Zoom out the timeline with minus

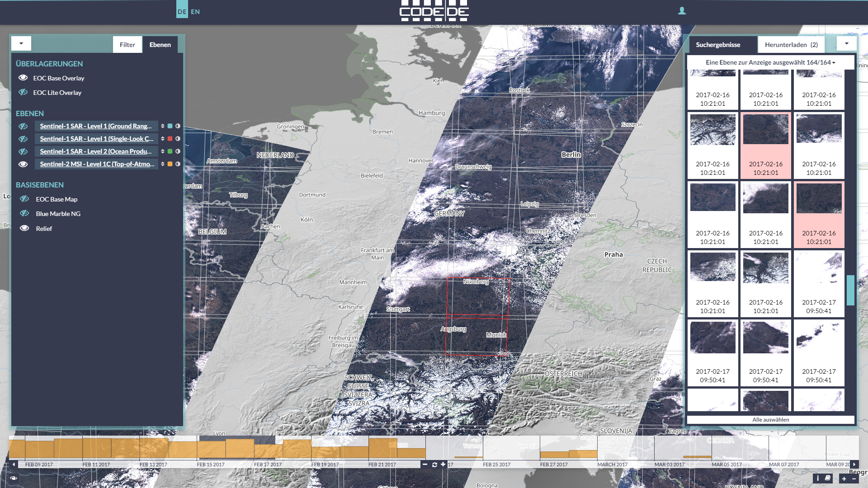[x=425, y=465]
